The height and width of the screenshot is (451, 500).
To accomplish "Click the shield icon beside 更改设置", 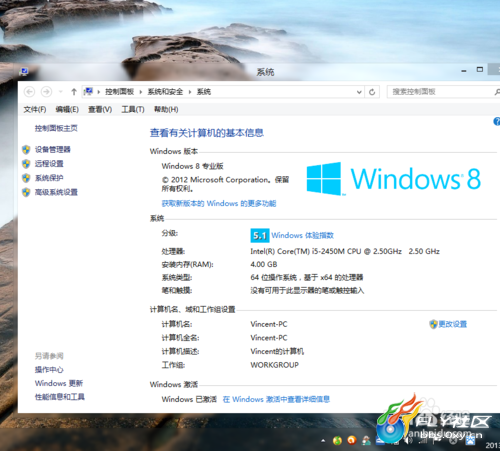I will 433,324.
